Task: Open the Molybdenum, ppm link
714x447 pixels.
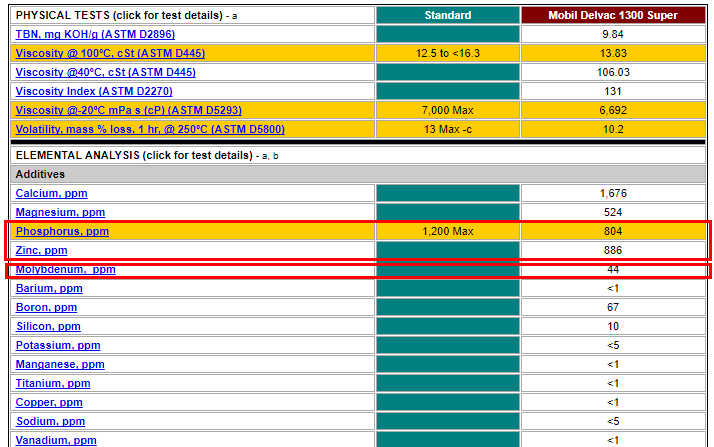Action: pos(66,269)
